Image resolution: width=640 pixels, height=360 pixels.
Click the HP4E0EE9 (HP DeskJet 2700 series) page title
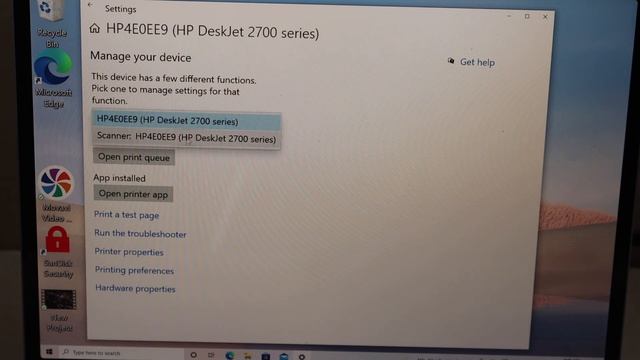[x=212, y=31]
